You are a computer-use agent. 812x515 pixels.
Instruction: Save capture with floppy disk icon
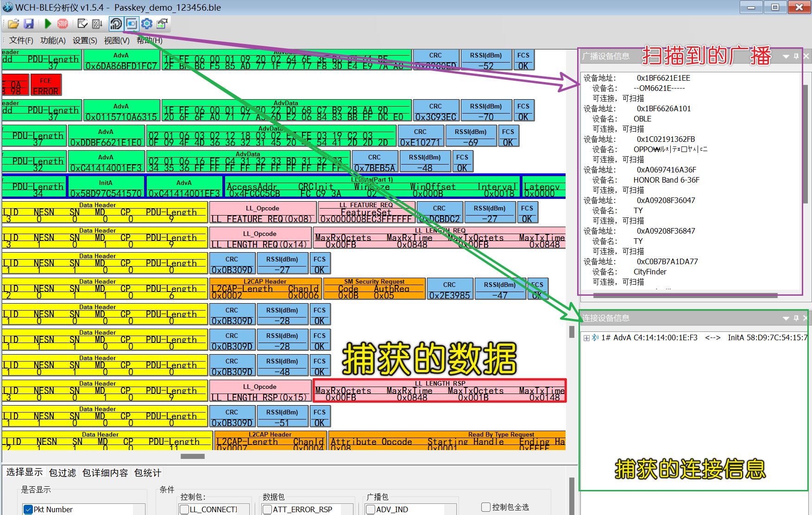(29, 24)
